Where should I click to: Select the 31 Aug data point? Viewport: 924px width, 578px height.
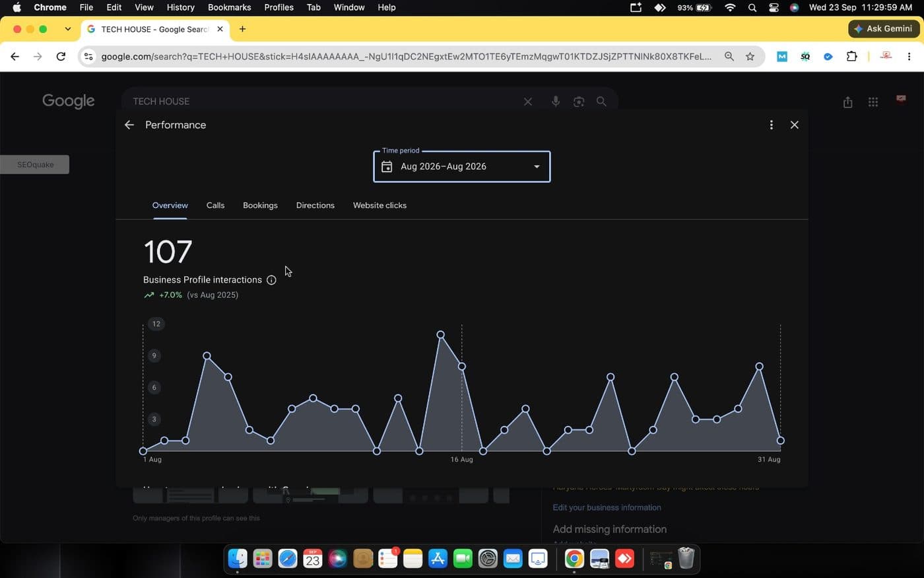(780, 441)
